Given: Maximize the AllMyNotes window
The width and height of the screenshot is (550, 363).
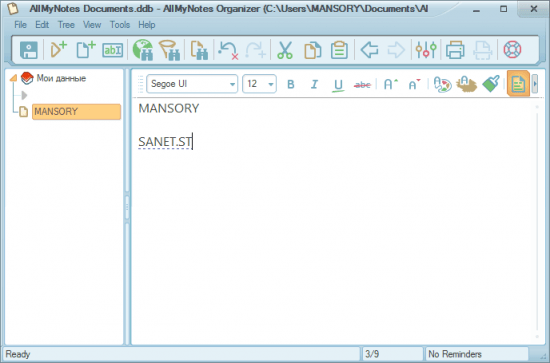Looking at the screenshot, I should (x=503, y=9).
